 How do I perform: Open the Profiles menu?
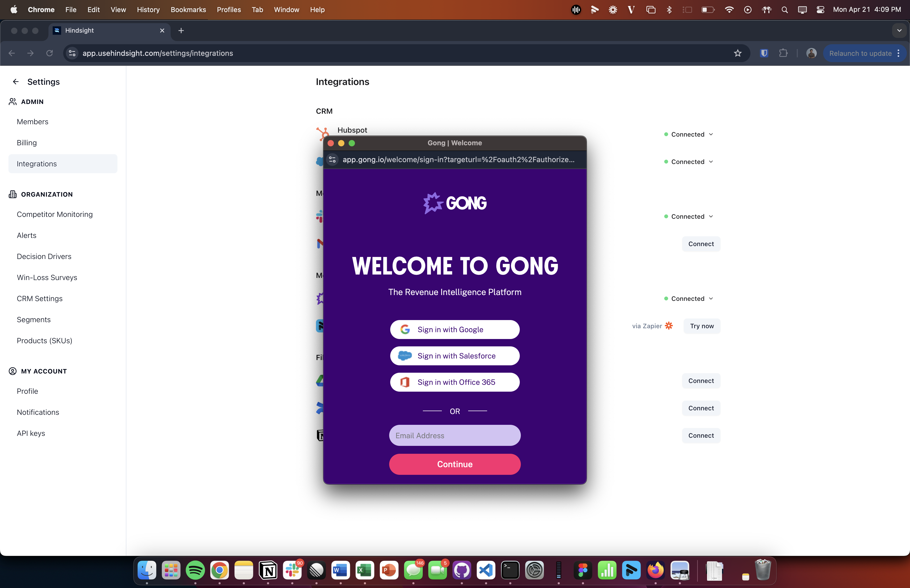click(229, 9)
